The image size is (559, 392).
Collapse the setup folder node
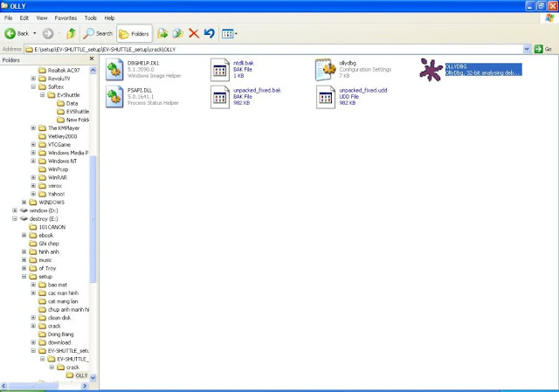[24, 276]
